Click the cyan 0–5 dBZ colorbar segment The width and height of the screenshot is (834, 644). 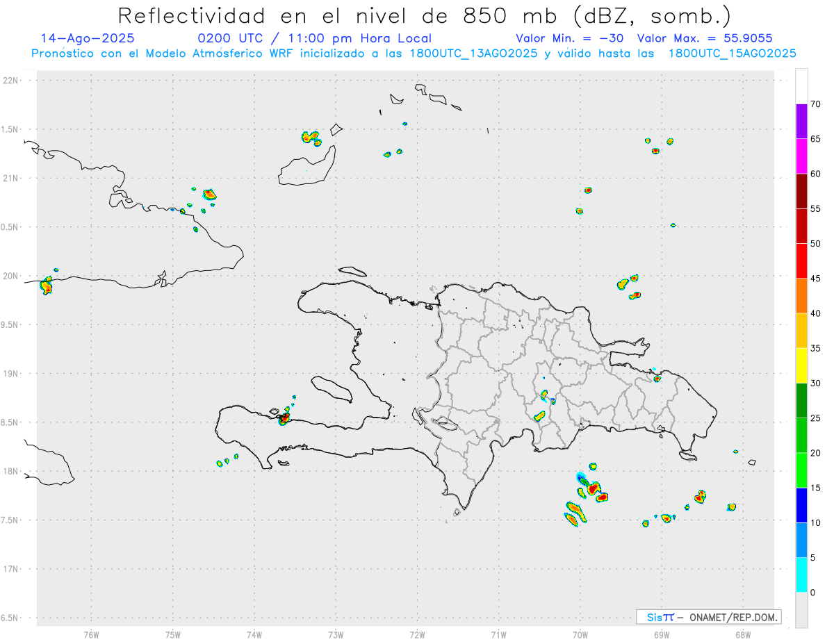click(801, 575)
